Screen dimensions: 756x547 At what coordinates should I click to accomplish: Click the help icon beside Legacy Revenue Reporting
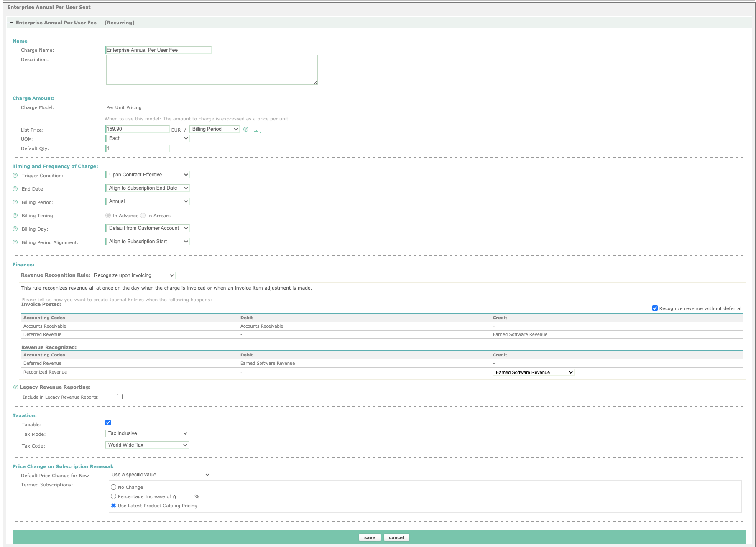click(x=15, y=387)
